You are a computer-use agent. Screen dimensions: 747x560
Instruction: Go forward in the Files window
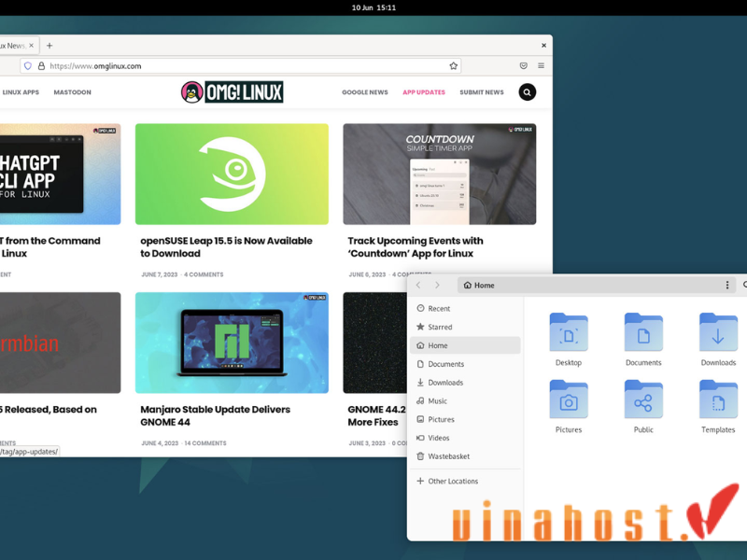437,286
